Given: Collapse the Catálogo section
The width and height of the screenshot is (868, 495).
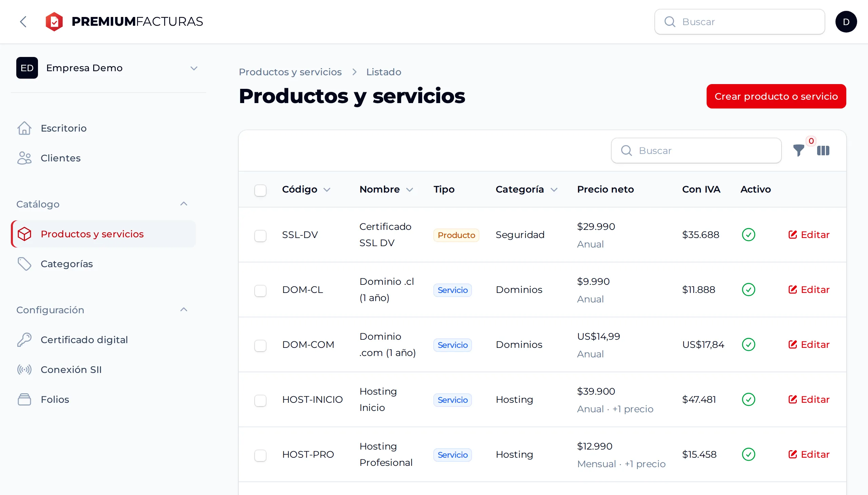Looking at the screenshot, I should point(183,204).
